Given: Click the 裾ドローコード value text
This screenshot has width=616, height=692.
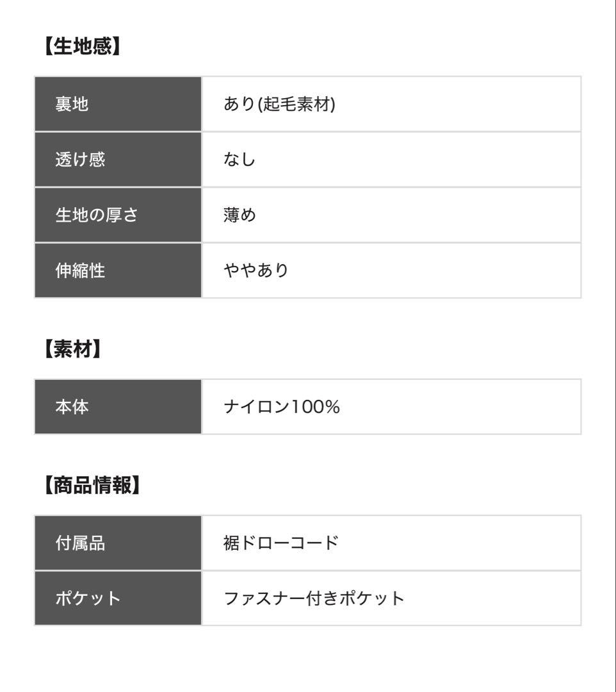Looking at the screenshot, I should tap(280, 543).
